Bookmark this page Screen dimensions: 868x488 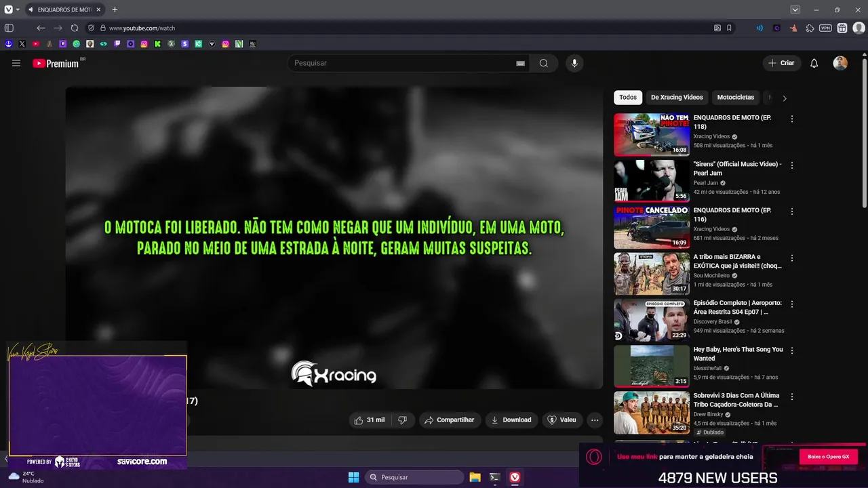click(x=729, y=28)
